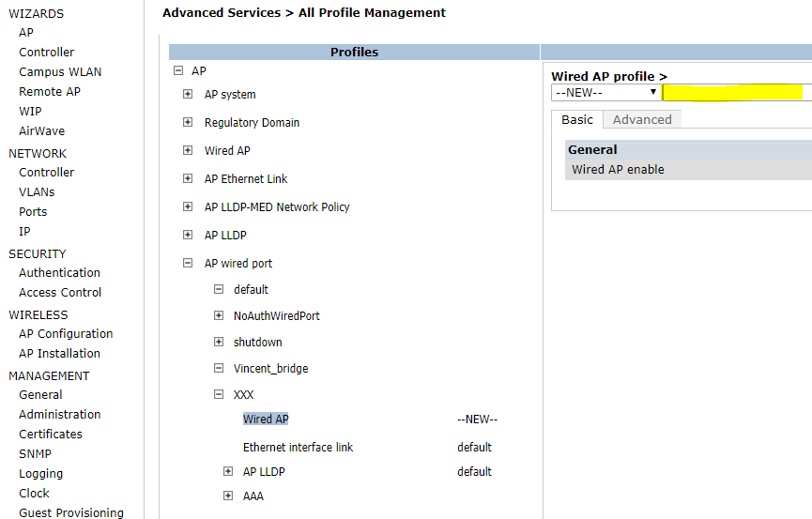
Task: Open the AP wizard link
Action: pos(26,33)
